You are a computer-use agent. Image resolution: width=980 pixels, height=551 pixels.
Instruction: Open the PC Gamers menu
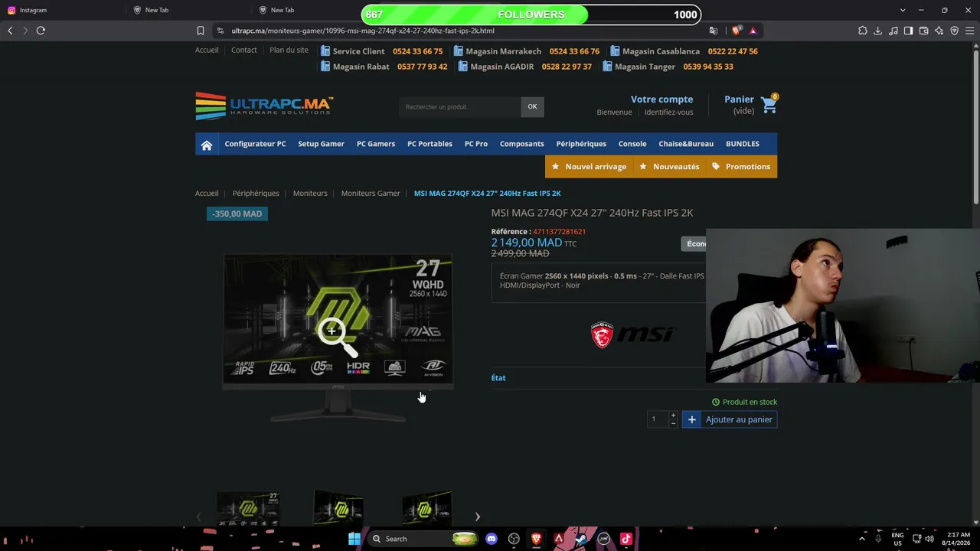[376, 144]
